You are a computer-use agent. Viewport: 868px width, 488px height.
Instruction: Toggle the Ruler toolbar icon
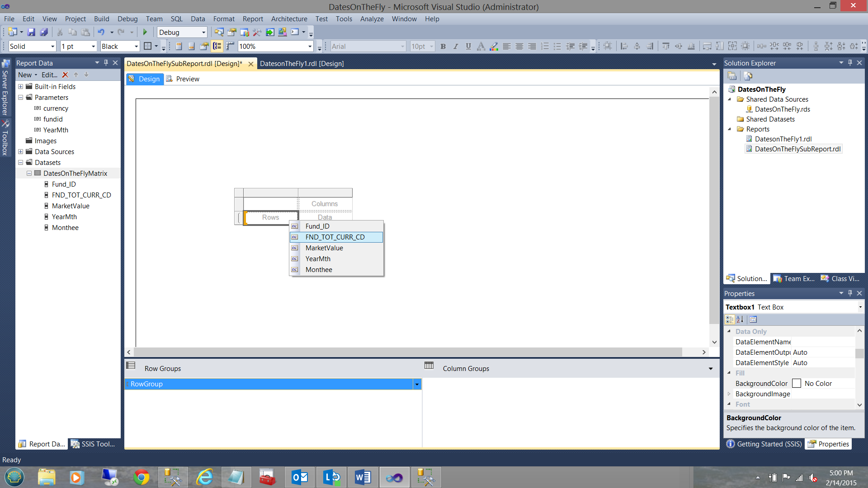tap(230, 46)
